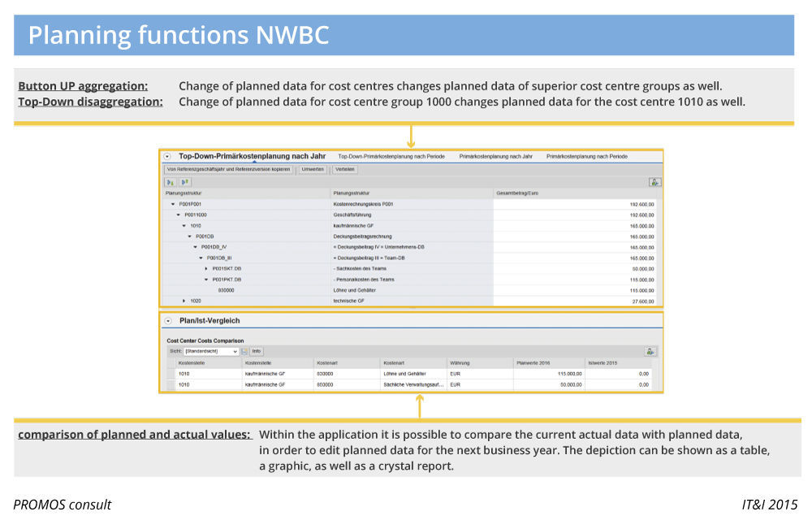Click the collapse all nodes icon
Image resolution: width=812 pixels, height=516 pixels.
point(185,182)
